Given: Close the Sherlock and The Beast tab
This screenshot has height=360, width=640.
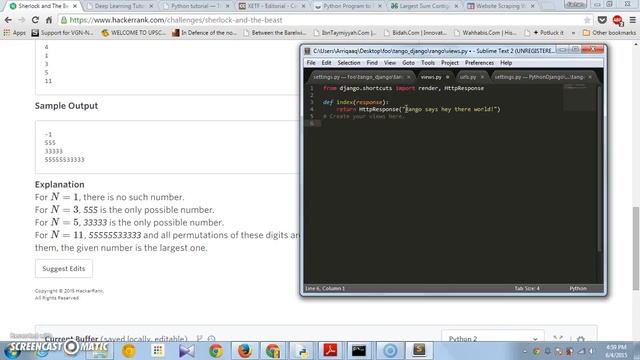Looking at the screenshot, I should click(x=75, y=6).
